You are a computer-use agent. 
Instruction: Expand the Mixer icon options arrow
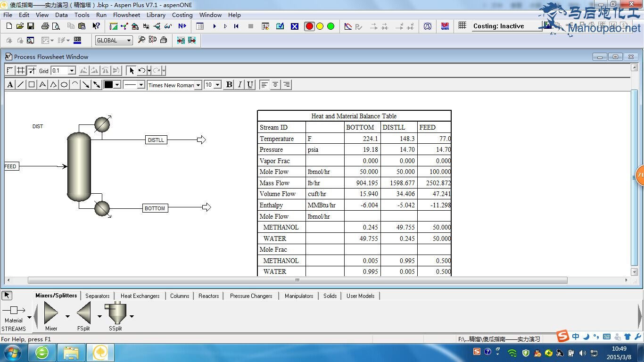pyautogui.click(x=67, y=316)
